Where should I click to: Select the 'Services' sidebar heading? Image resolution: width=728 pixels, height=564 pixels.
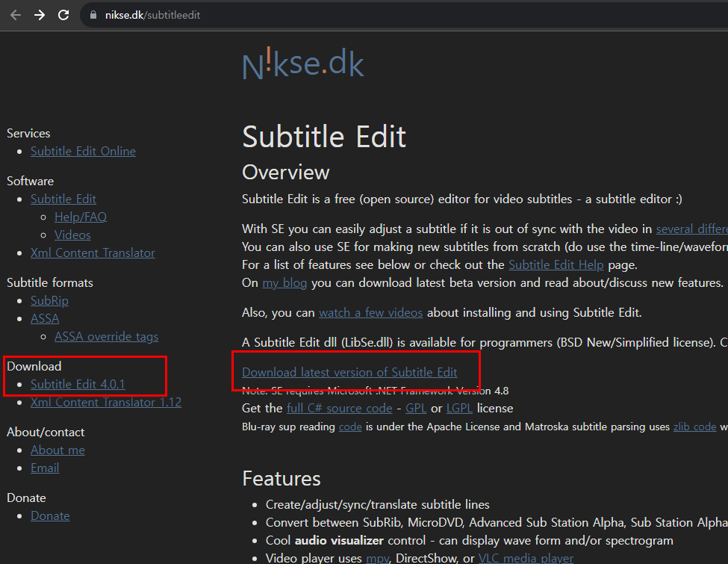[28, 133]
